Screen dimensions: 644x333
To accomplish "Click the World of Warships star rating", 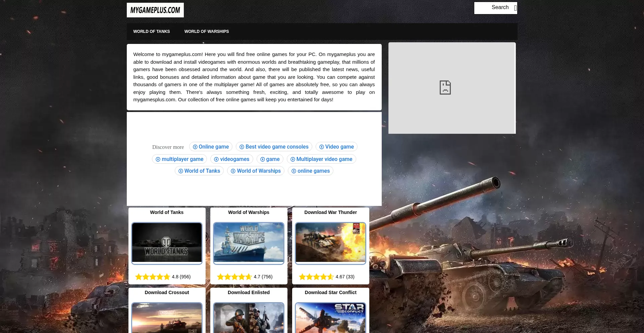I will (234, 277).
